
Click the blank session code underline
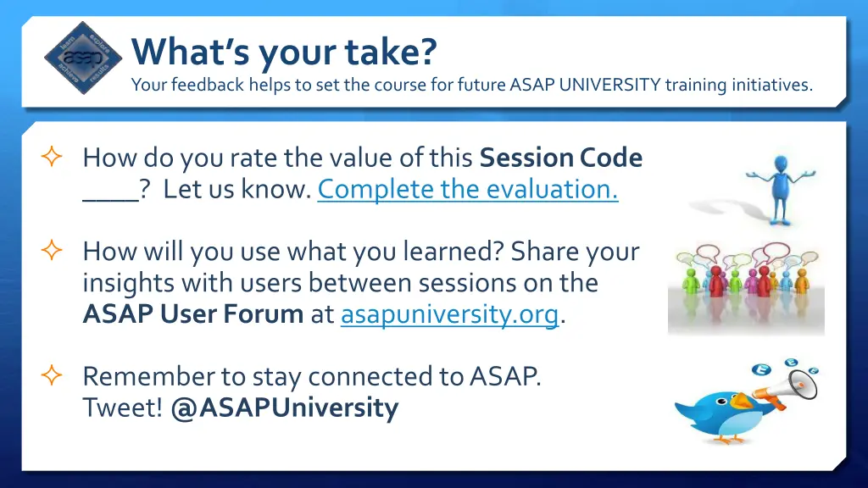(111, 191)
